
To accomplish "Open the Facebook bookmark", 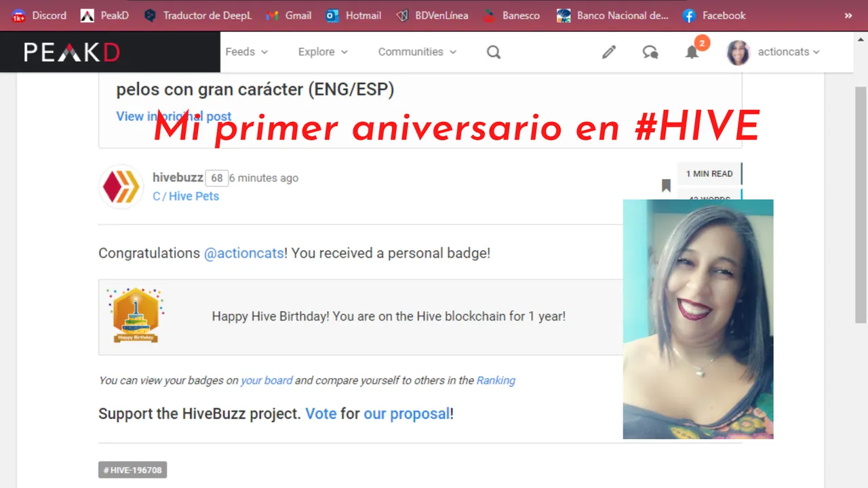I will pyautogui.click(x=714, y=15).
